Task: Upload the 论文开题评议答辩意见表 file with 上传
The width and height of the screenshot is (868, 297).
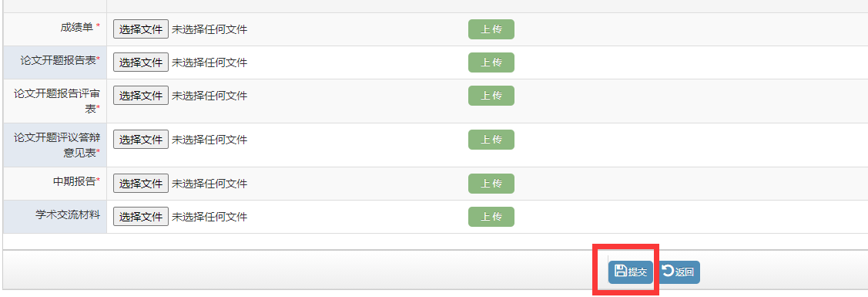Action: (x=491, y=140)
